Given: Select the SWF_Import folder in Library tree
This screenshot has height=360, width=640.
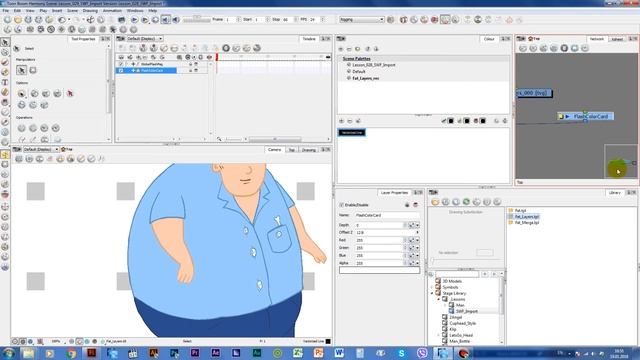Looking at the screenshot, I should pos(467,311).
